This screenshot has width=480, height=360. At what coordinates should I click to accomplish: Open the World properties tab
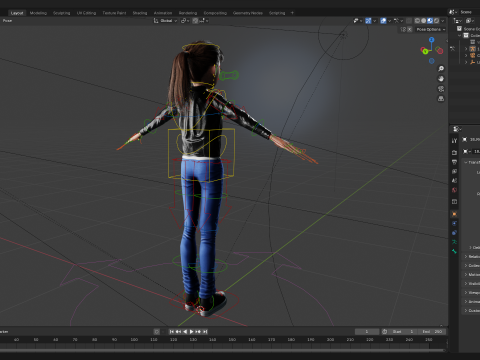(x=454, y=190)
